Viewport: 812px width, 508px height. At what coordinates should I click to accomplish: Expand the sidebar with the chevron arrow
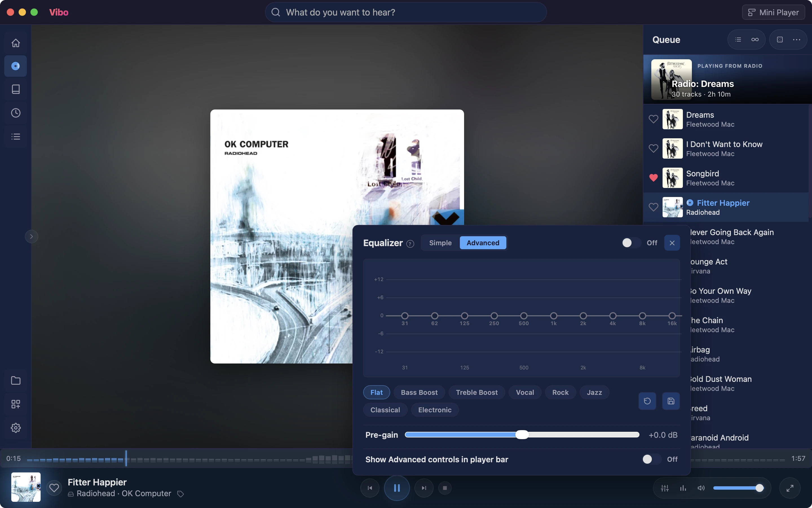[31, 237]
